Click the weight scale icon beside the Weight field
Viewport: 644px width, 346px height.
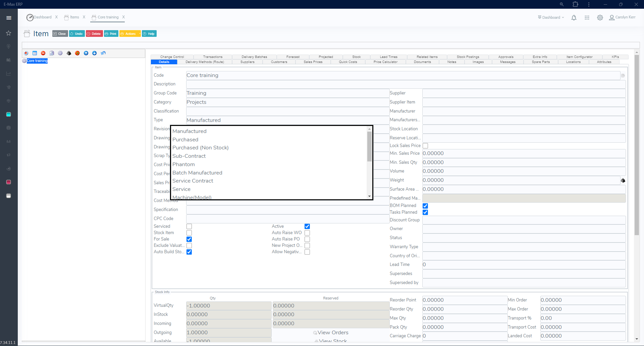[623, 180]
